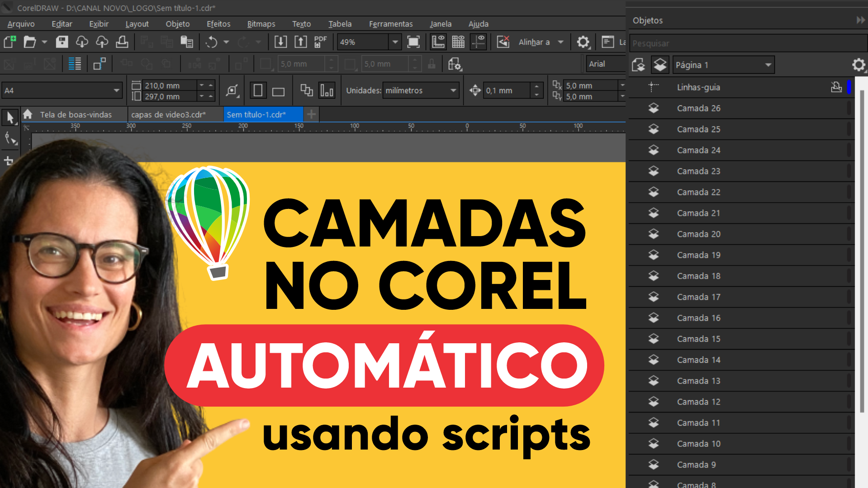868x488 pixels.
Task: Click the Print icon in the toolbar
Action: (x=122, y=42)
